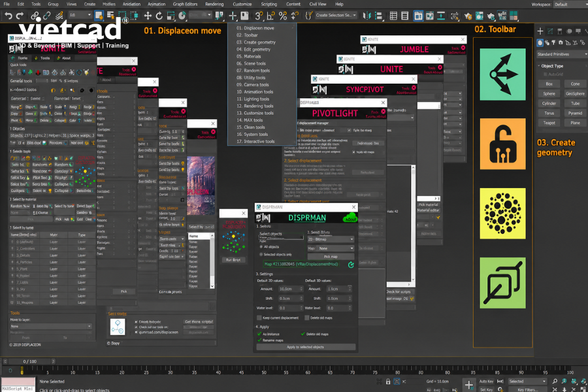The width and height of the screenshot is (588, 392).
Task: Check Delete old maps box under Settings
Action: coord(307,318)
